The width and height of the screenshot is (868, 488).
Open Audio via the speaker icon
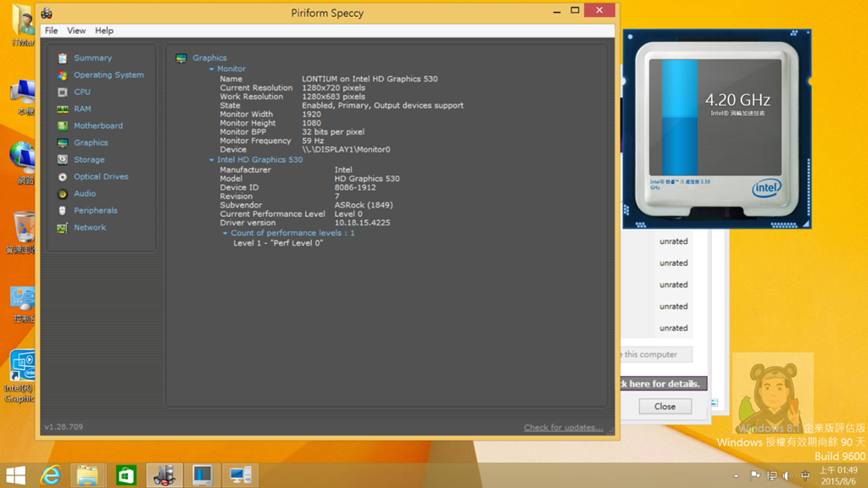coord(63,194)
